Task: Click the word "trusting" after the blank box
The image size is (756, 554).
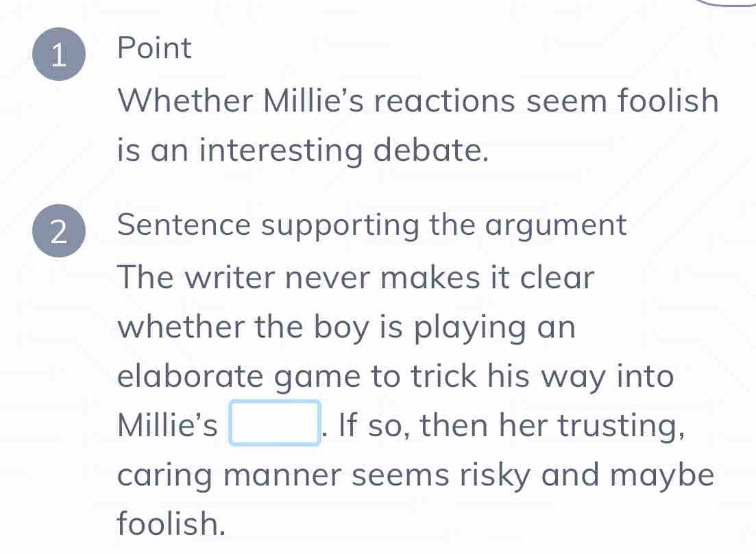Action: point(619,425)
